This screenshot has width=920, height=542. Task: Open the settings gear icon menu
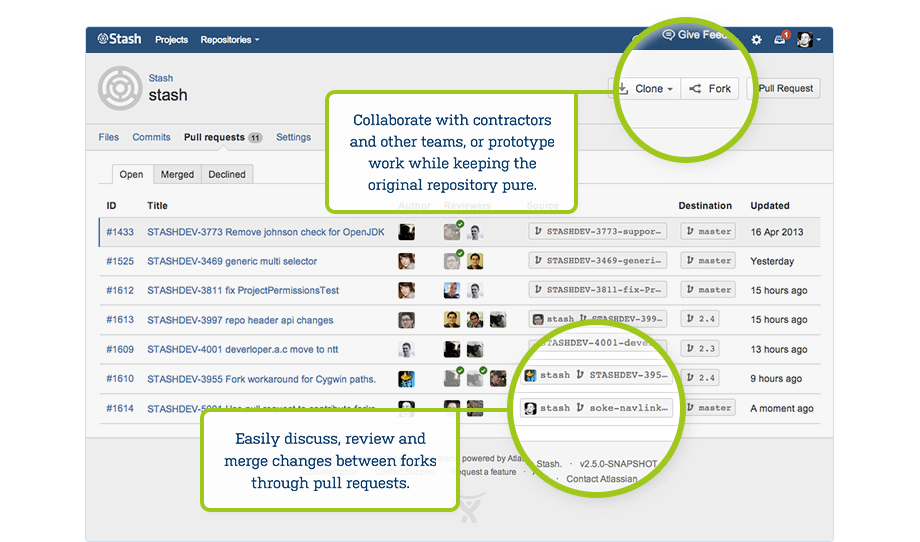(x=756, y=40)
